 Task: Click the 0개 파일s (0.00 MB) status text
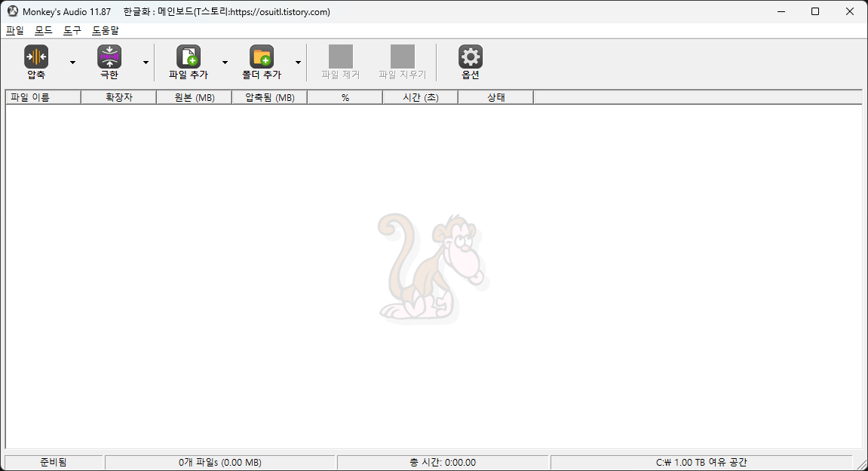coord(219,462)
